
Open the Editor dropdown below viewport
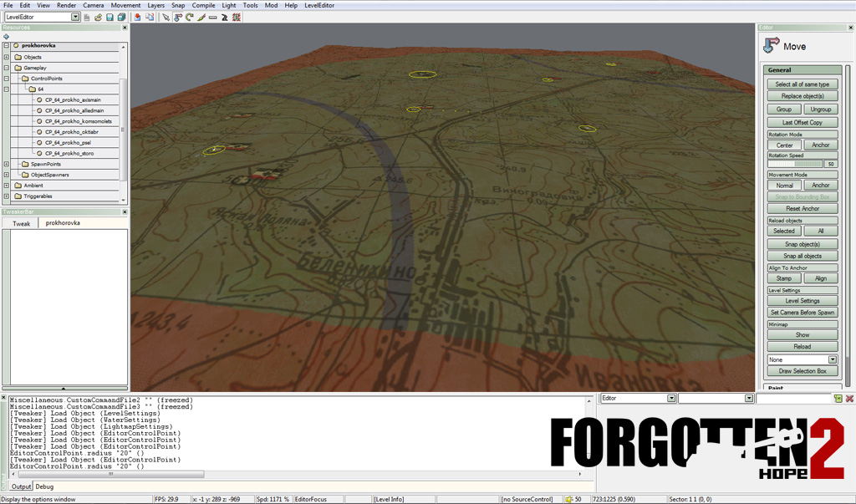[671, 398]
